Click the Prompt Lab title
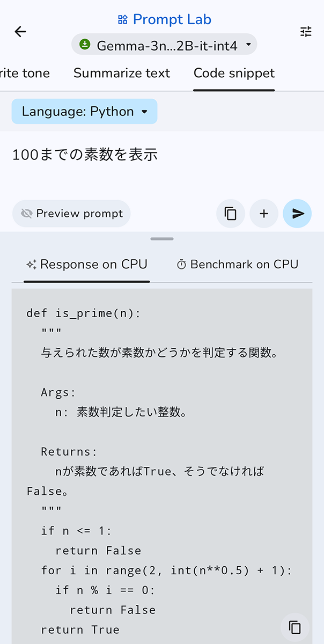 (x=172, y=20)
